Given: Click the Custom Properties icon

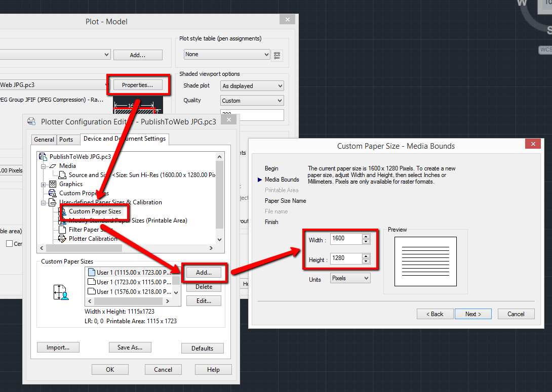Looking at the screenshot, I should pos(53,193).
